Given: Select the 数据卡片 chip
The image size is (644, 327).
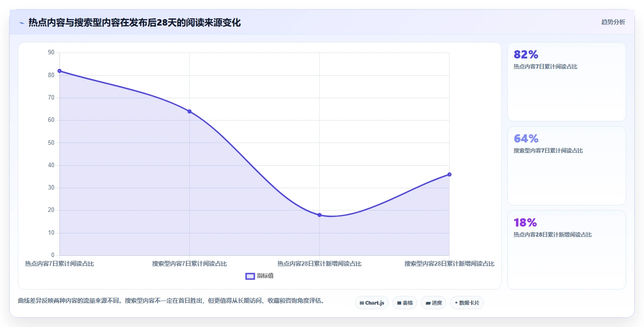Looking at the screenshot, I should 467,303.
